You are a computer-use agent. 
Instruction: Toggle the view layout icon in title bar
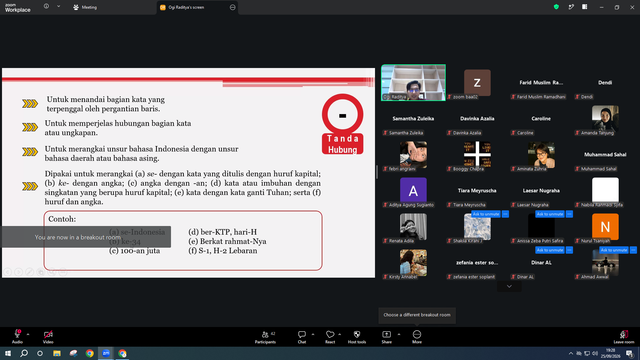(585, 7)
